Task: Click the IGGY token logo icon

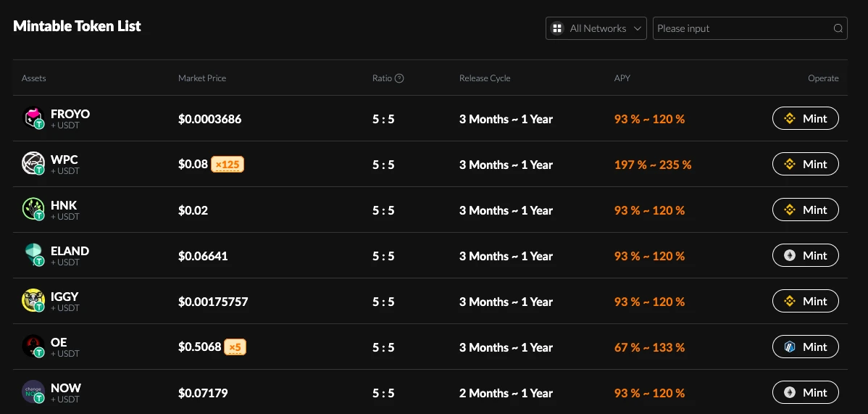Action: coord(33,301)
